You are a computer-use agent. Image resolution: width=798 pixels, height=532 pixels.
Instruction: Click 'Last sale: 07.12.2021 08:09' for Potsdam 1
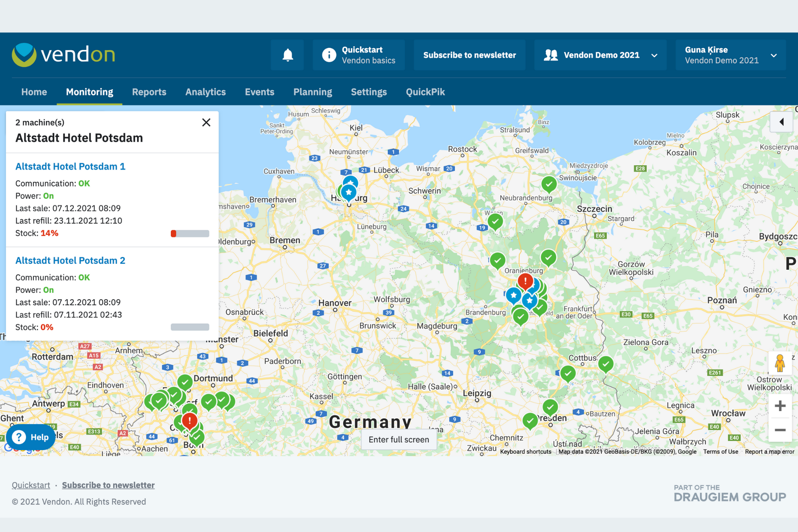point(68,208)
